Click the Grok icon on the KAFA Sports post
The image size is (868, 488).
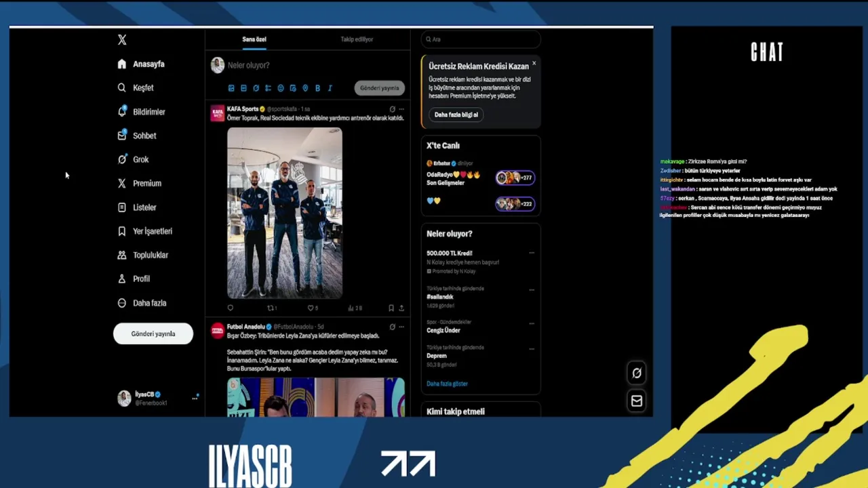click(x=392, y=109)
